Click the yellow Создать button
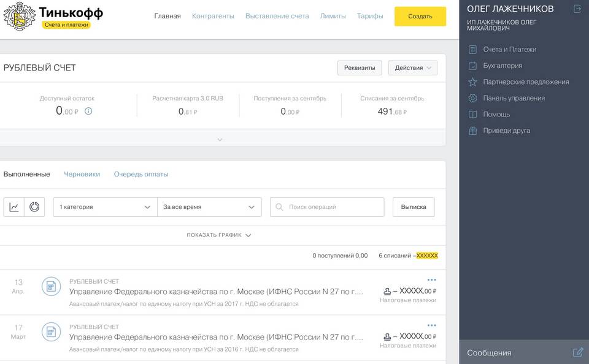 pos(420,17)
